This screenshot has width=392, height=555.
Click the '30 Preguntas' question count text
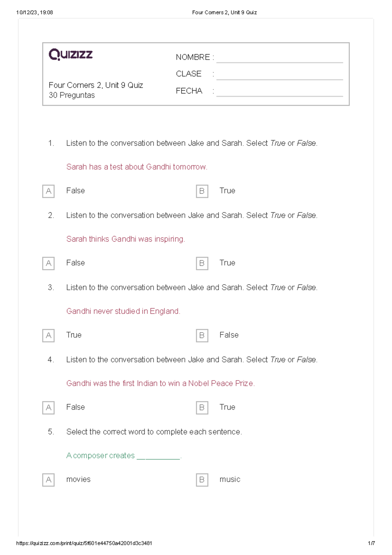tap(72, 95)
